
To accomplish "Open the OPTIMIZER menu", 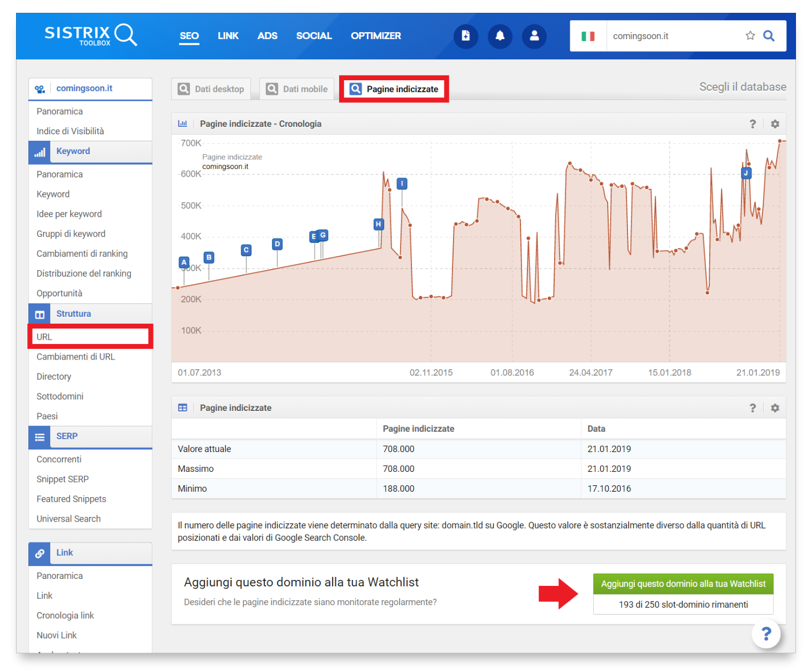I will (x=376, y=36).
